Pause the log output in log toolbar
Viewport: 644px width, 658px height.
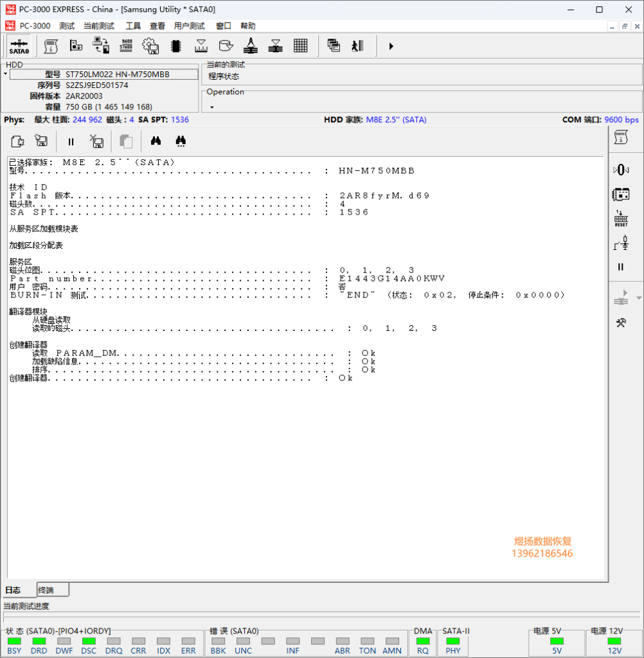click(x=71, y=142)
